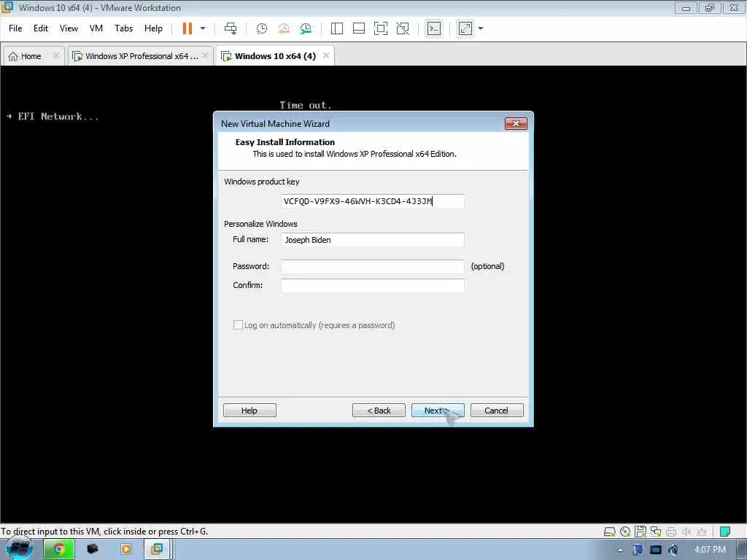The height and width of the screenshot is (560, 747).
Task: Open the snapshot manager wrench-clock icon
Action: pyautogui.click(x=306, y=28)
